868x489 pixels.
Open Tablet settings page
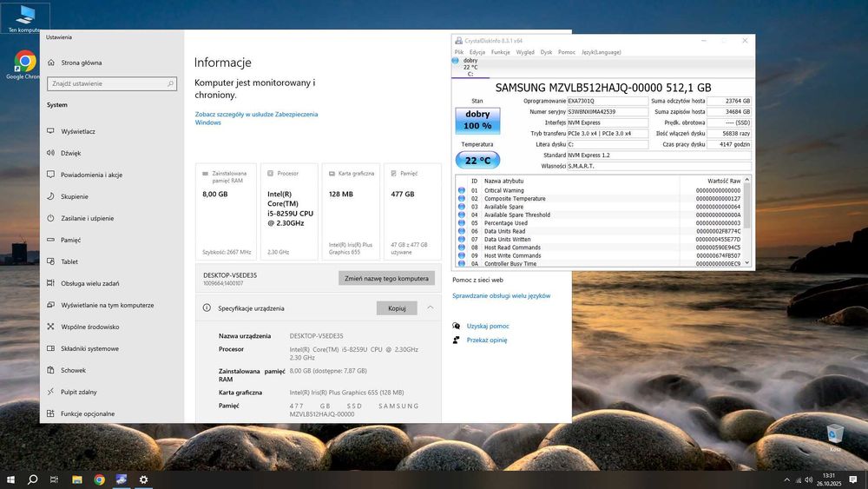[x=62, y=261]
